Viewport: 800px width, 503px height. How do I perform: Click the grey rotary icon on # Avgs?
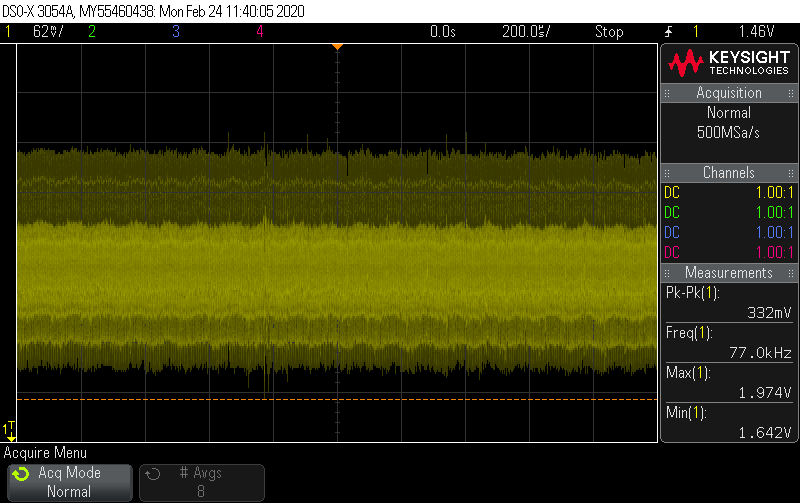(x=153, y=474)
